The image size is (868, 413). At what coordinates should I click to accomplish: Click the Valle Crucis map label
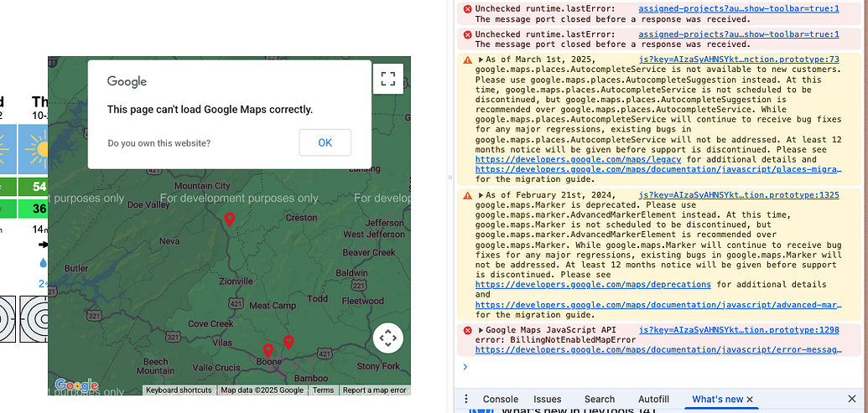pos(216,367)
